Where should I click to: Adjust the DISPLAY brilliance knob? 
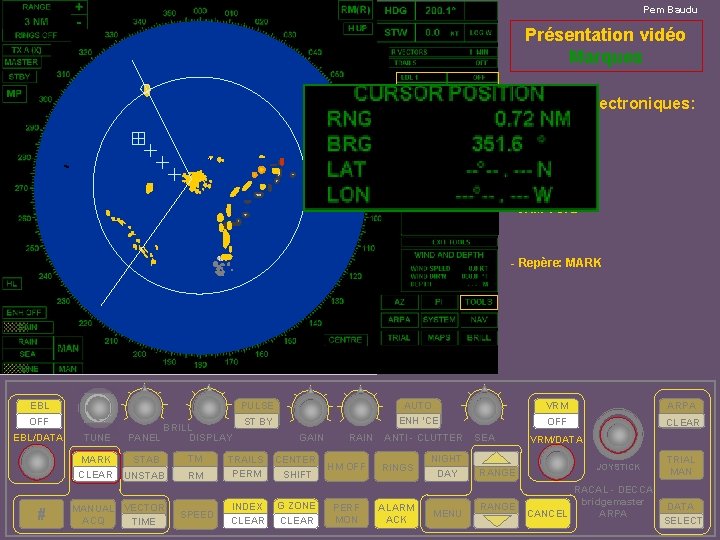click(208, 408)
